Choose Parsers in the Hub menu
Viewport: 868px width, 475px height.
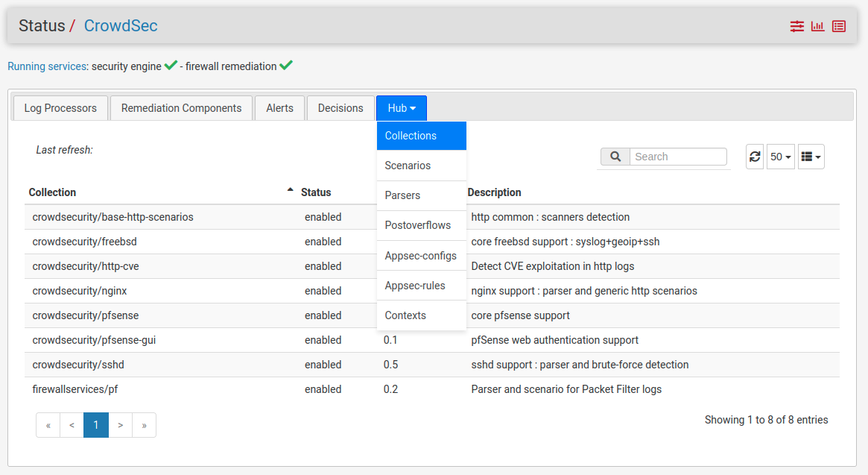click(402, 195)
